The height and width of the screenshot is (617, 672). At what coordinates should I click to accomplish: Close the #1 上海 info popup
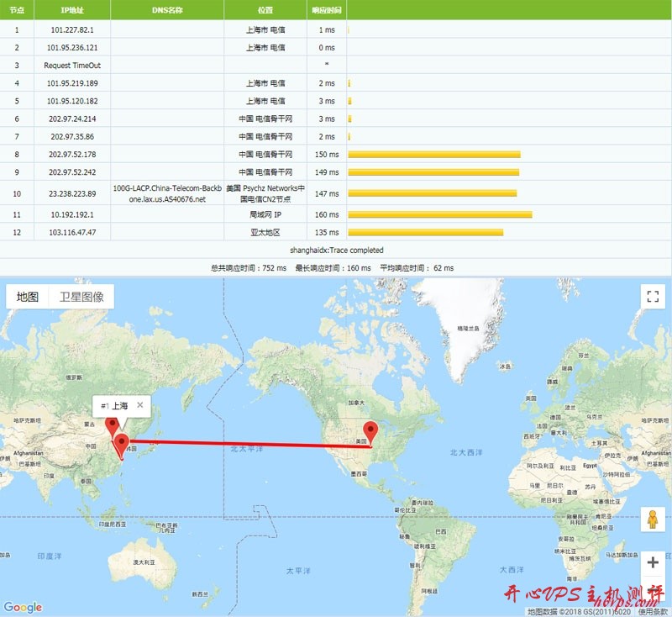139,405
